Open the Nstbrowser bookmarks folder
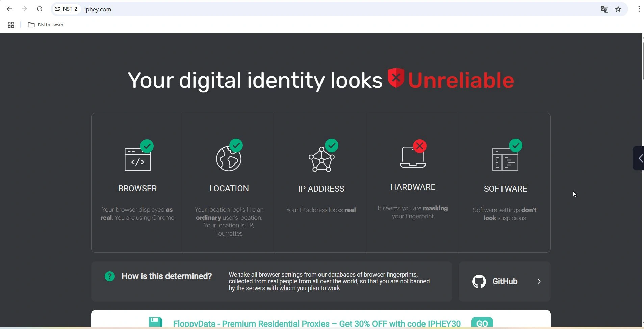Screen dimensions: 644x329 (x=46, y=25)
